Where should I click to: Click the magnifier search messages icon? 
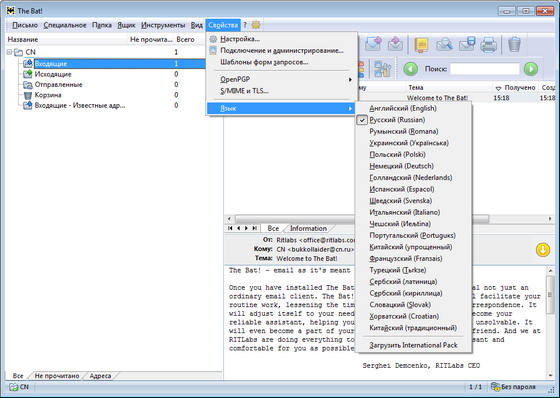(444, 45)
